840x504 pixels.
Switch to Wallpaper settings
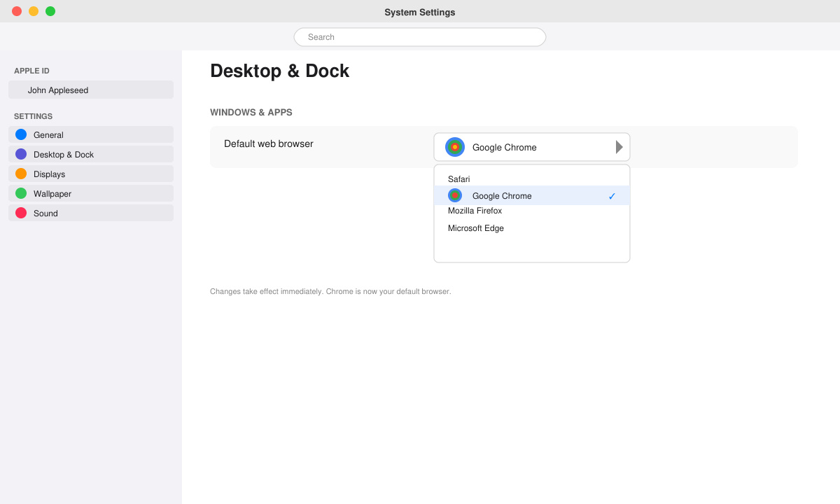point(91,193)
